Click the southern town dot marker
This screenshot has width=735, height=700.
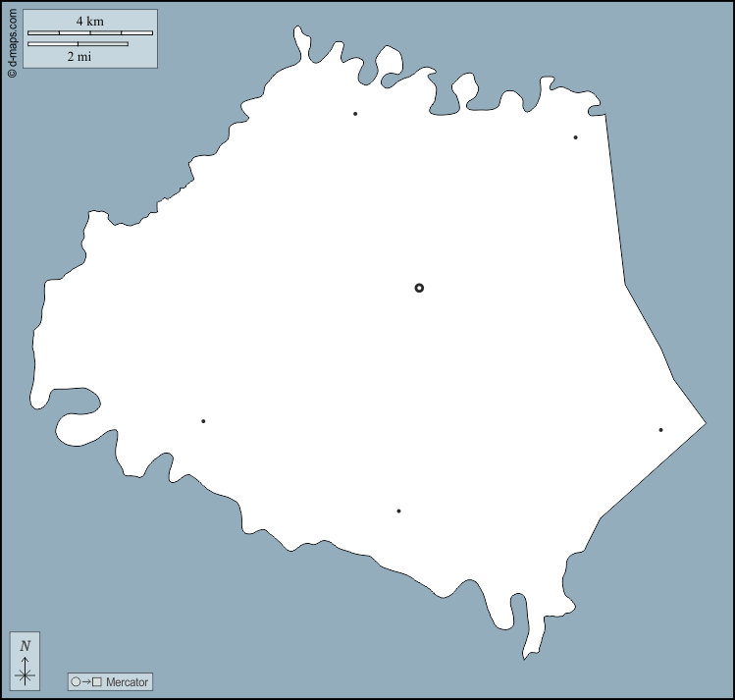point(398,511)
